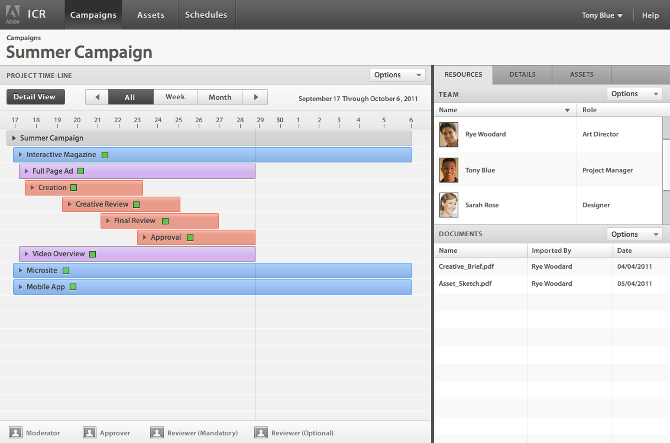
Task: Switch to the Assets panel tab
Action: pos(582,75)
